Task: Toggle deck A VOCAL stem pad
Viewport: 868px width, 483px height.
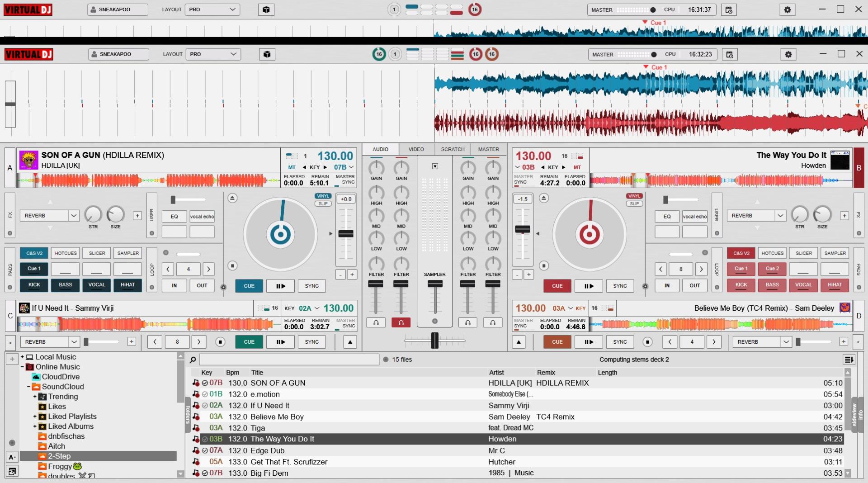Action: 97,285
